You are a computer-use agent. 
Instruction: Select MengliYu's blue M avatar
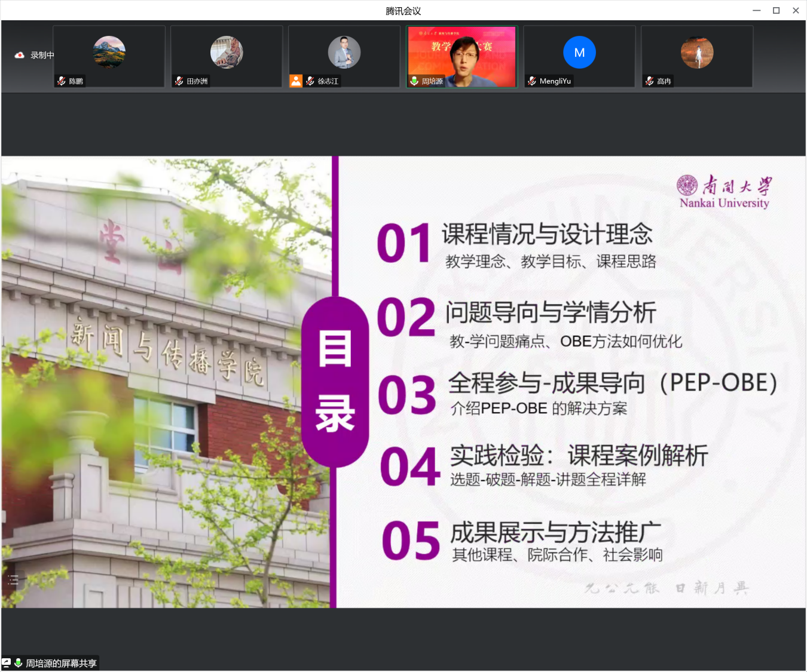coord(579,53)
